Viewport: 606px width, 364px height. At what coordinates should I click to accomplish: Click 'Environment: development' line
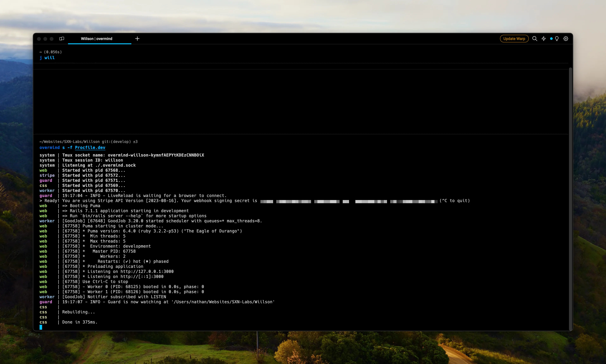106,246
